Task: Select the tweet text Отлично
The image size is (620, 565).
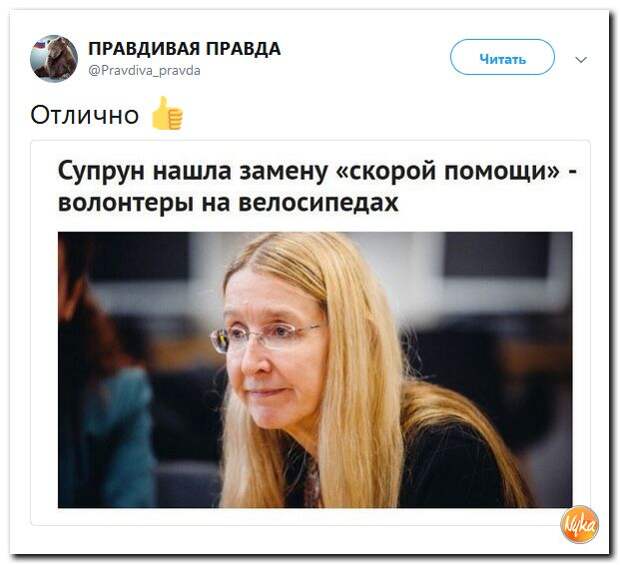Action: (85, 115)
